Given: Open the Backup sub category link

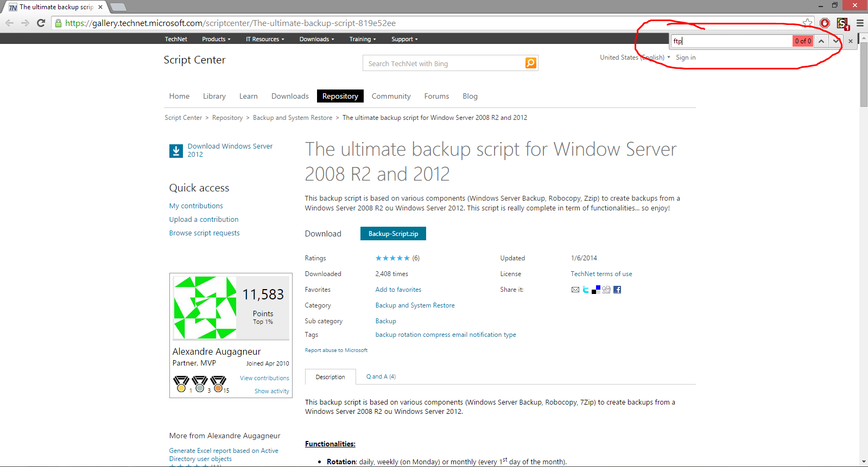Looking at the screenshot, I should coord(386,321).
